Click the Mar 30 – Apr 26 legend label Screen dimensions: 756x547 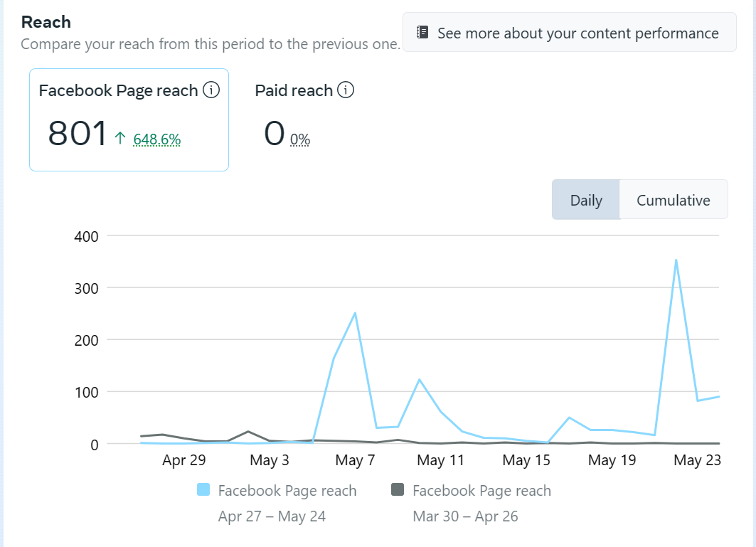[465, 516]
